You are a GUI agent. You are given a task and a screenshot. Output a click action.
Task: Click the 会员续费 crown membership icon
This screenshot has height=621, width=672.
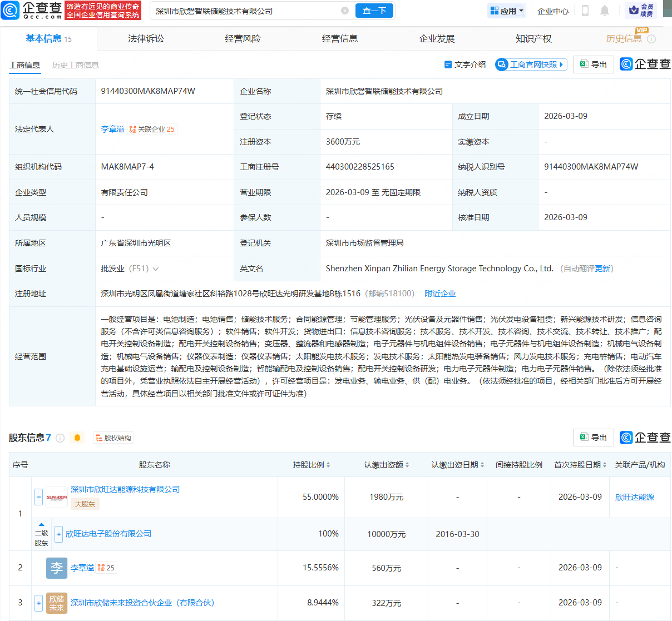[641, 10]
